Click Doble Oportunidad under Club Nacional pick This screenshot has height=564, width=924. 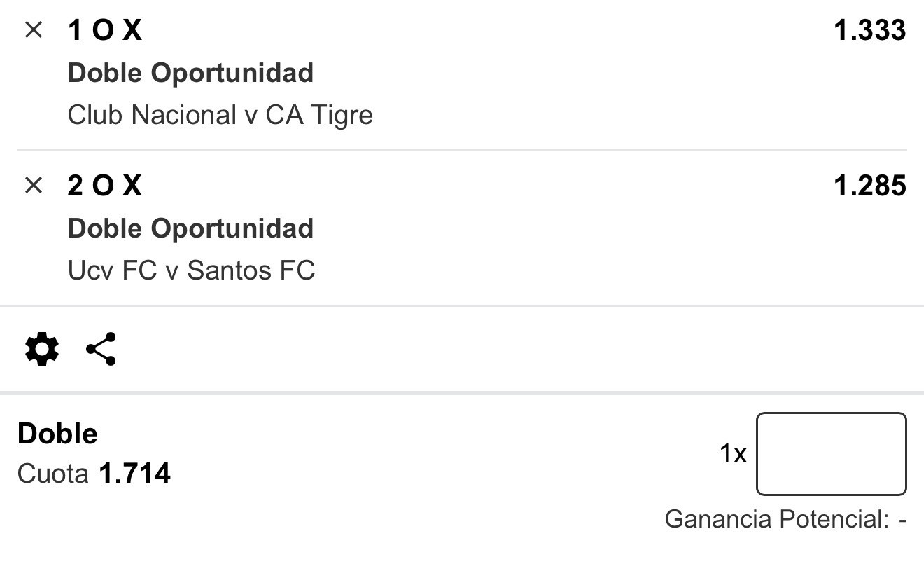pos(190,73)
